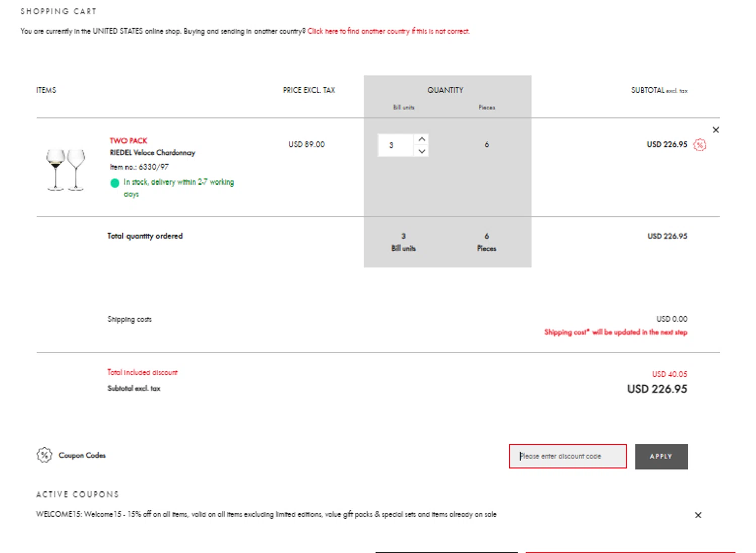Click the Coupon Codes percent icon

tap(44, 455)
